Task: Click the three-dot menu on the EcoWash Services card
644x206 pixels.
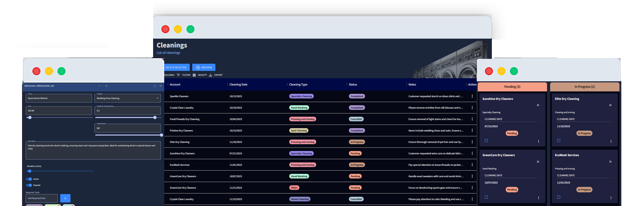Action: tap(611, 198)
